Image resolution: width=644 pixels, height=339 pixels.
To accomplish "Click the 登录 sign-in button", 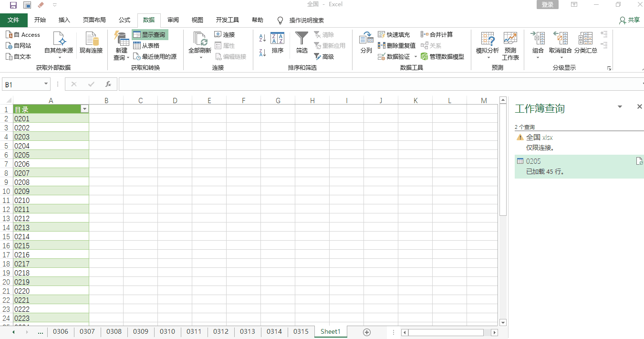I will [x=547, y=5].
